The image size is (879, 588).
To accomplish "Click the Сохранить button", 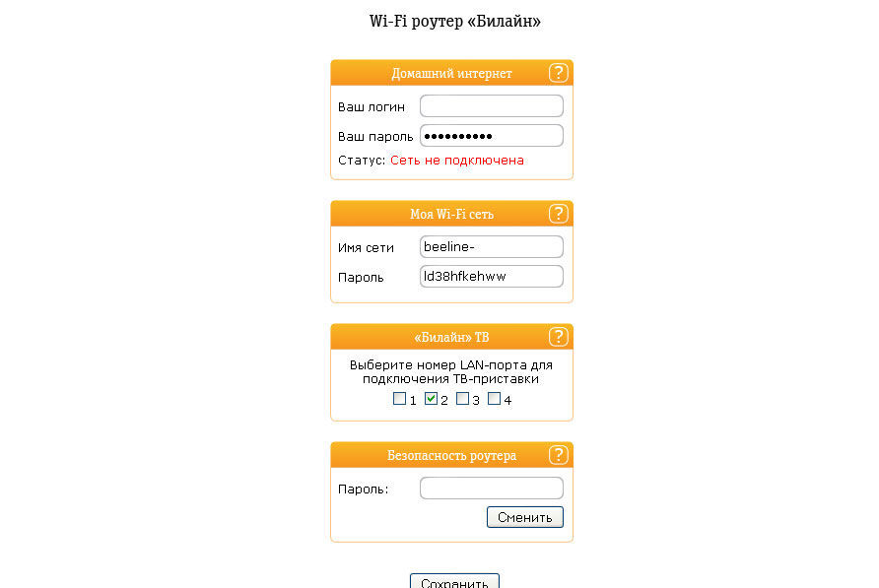I will (x=453, y=582).
